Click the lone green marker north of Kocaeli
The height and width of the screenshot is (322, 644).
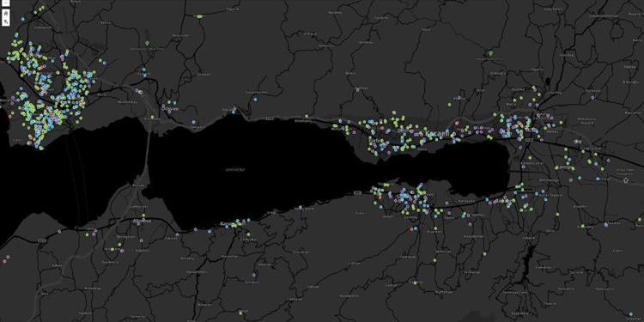(490, 53)
